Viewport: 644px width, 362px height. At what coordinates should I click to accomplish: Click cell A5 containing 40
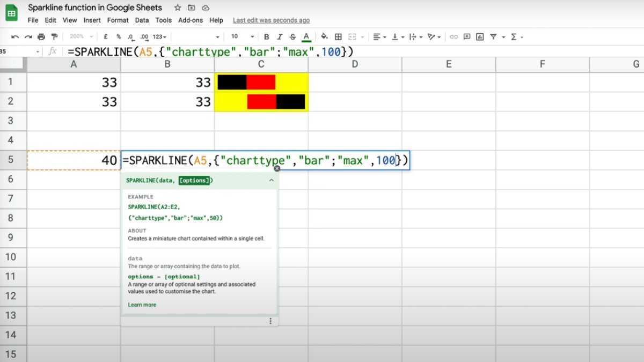tap(74, 160)
